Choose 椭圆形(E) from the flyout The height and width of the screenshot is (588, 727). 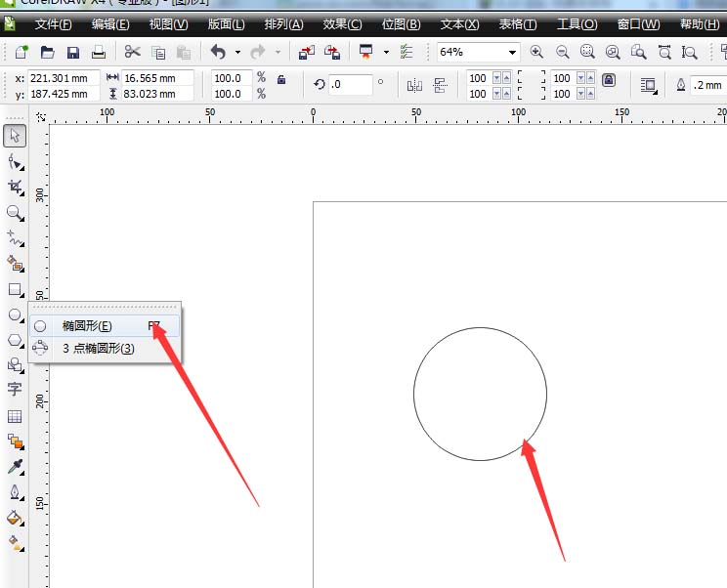point(105,325)
